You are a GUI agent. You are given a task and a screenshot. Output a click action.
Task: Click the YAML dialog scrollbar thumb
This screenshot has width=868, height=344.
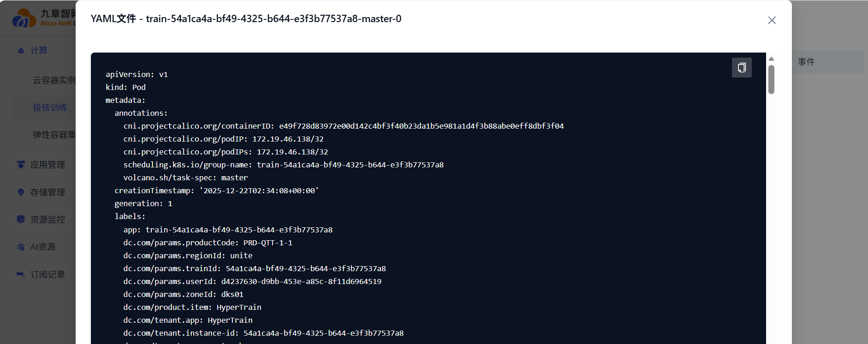771,79
